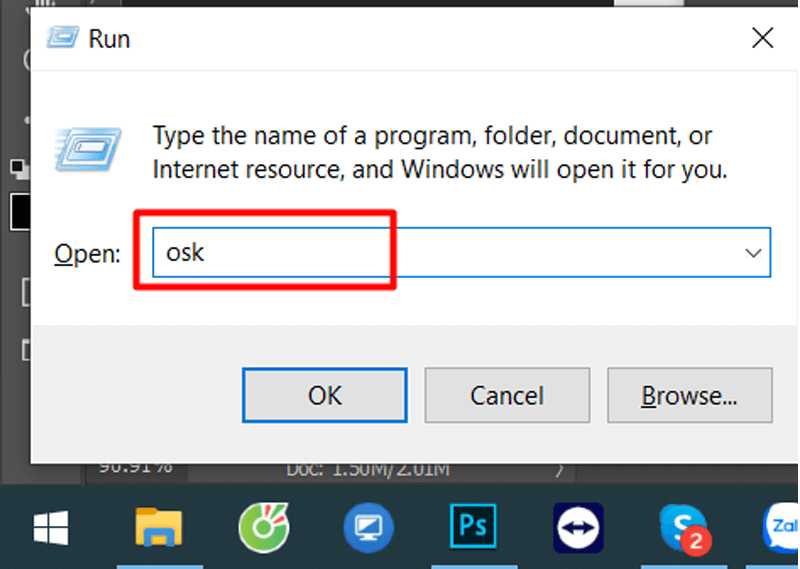
Task: Open TeamViewer from the taskbar
Action: (x=578, y=528)
